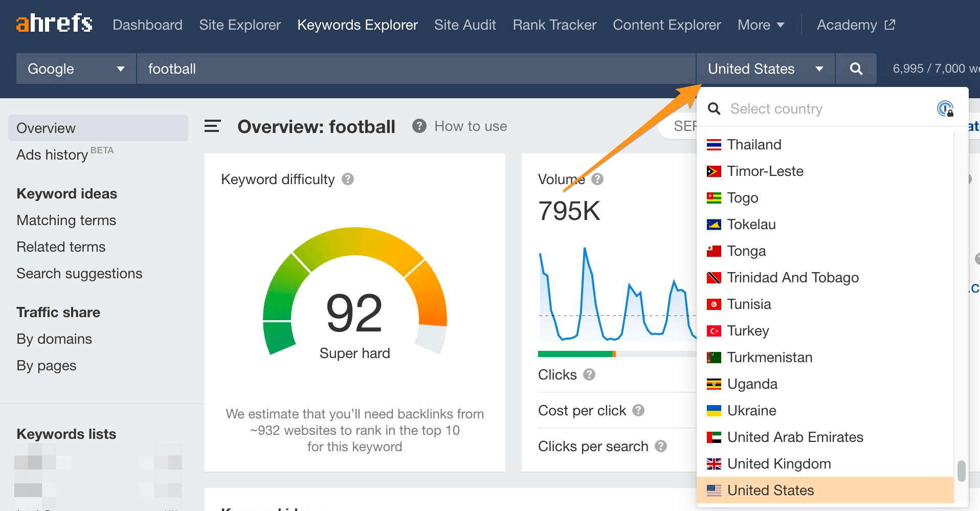The image size is (980, 511).
Task: Open Related terms report
Action: coord(61,247)
